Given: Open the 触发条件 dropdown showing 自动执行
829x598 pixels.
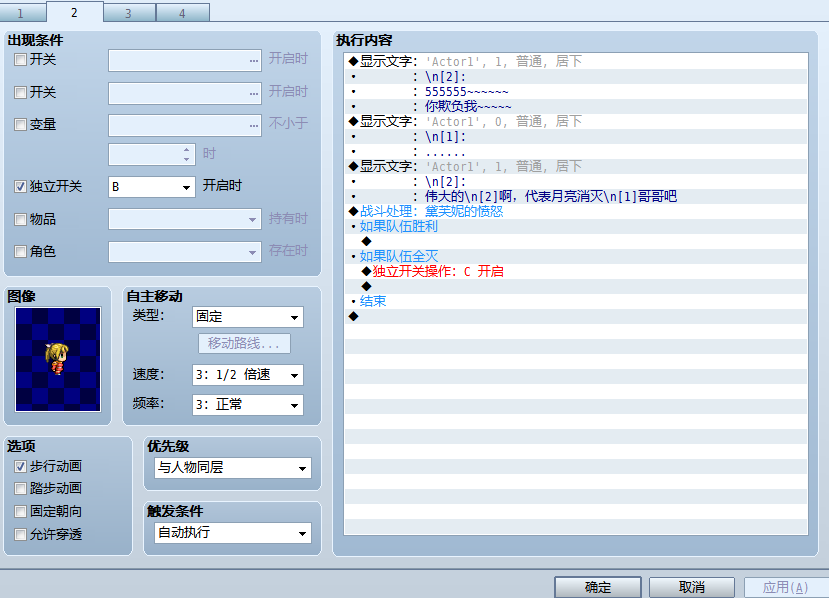Looking at the screenshot, I should pos(233,533).
